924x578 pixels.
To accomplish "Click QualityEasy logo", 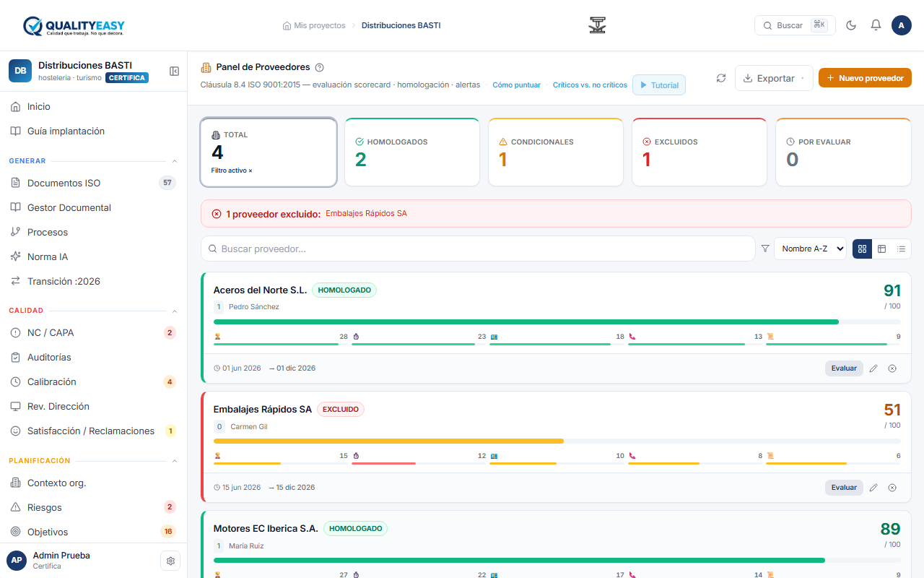I will pos(74,26).
